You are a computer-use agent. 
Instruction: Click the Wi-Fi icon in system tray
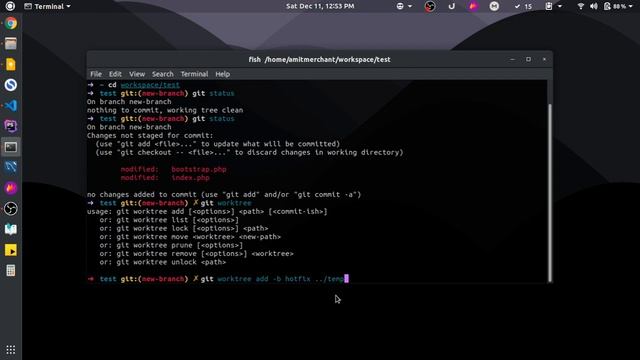click(581, 6)
